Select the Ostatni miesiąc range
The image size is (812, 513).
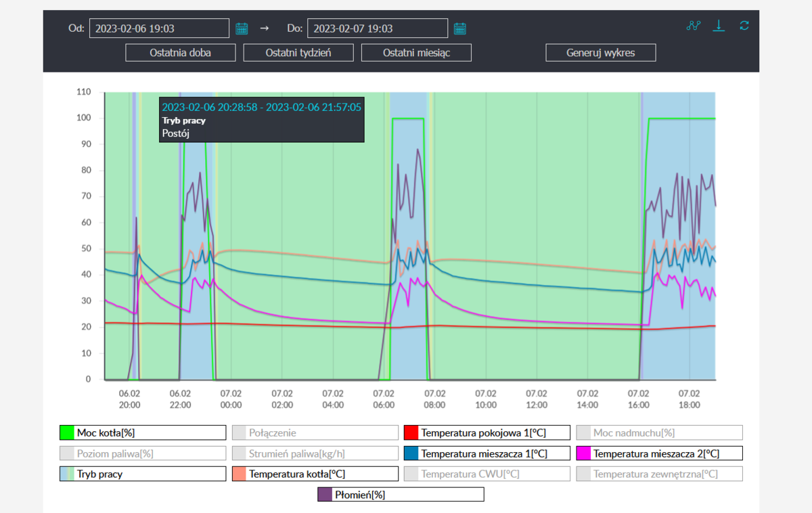coord(416,53)
